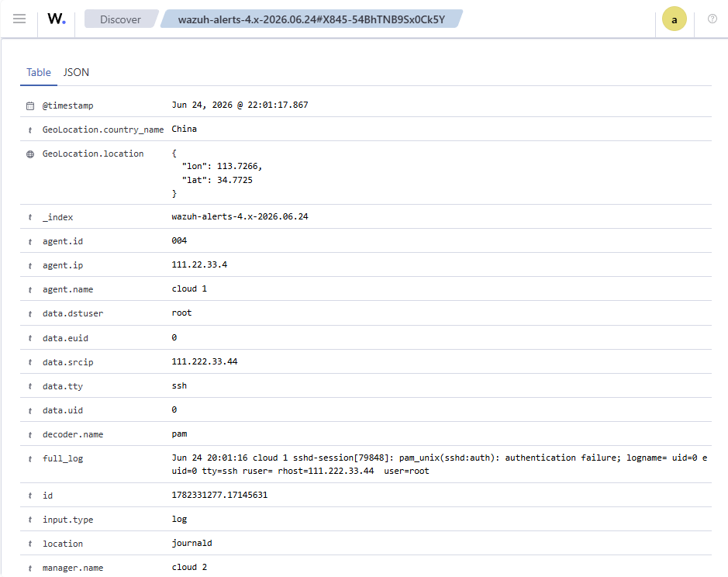This screenshot has width=728, height=577.
Task: Click the text type icon beside GeoLocation.country_name
Action: point(30,130)
